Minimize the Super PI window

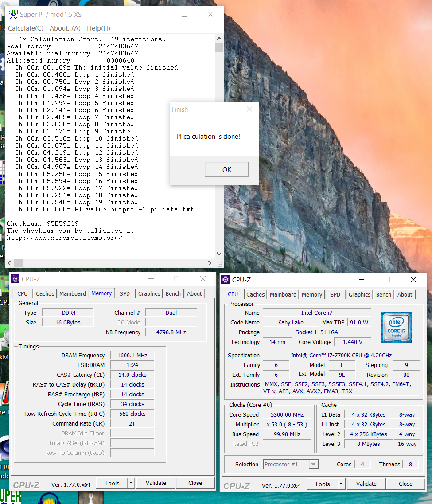point(159,14)
